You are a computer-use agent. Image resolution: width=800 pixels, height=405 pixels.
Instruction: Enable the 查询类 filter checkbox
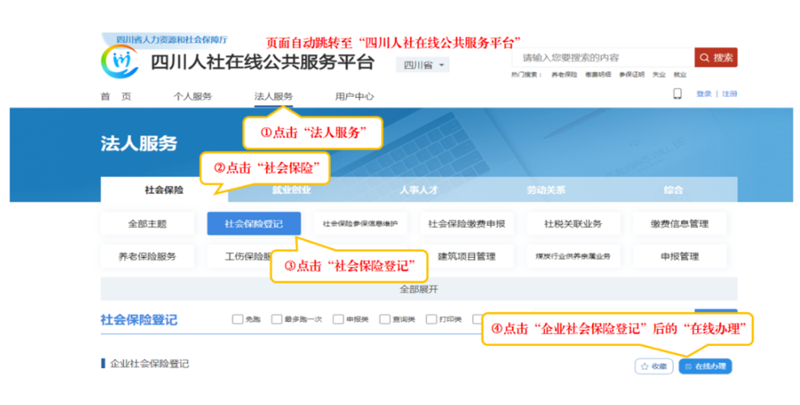385,319
